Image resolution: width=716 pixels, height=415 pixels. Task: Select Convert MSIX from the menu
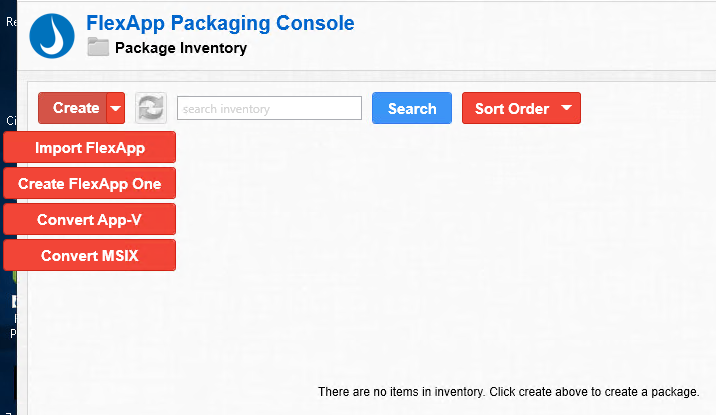pos(90,256)
